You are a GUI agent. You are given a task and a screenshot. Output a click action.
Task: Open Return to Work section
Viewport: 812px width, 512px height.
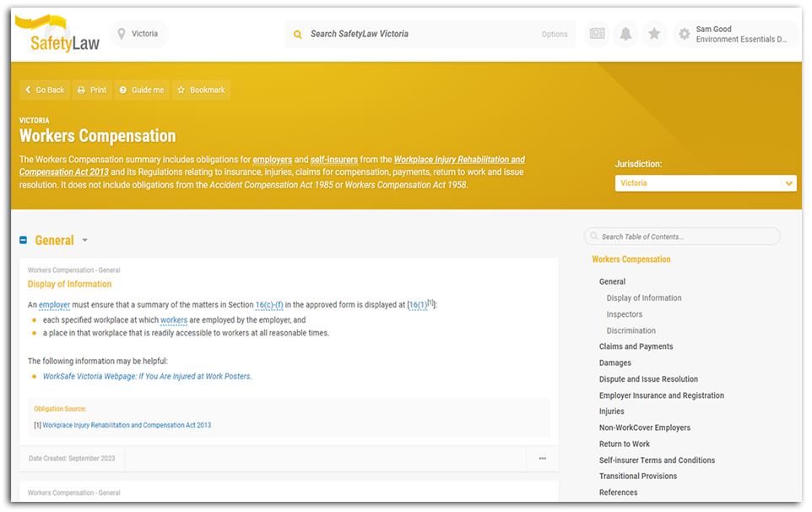[624, 444]
